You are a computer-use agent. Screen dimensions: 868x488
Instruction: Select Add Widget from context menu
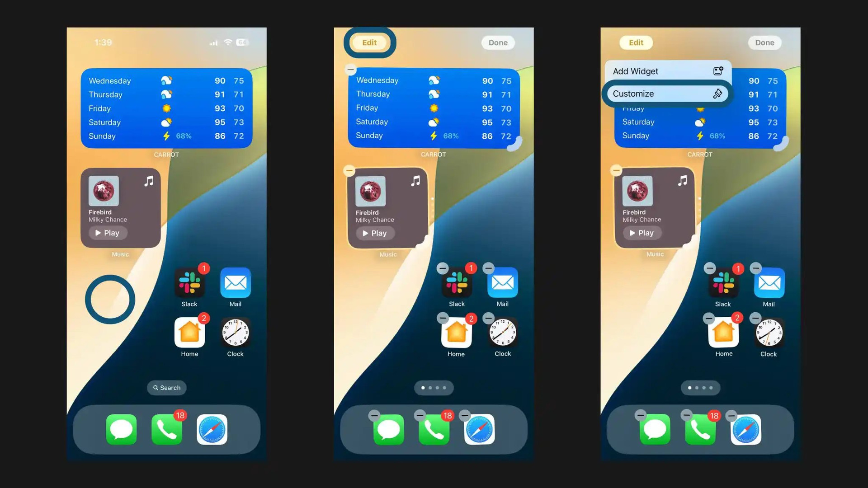tap(667, 70)
